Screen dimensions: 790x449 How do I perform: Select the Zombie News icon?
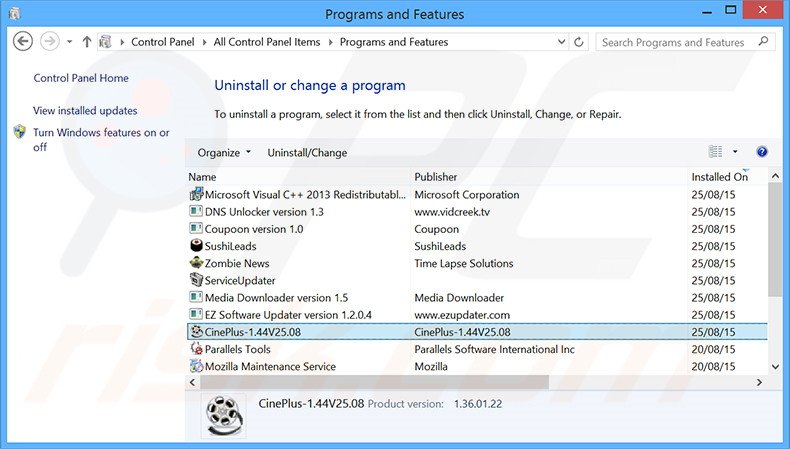point(196,263)
